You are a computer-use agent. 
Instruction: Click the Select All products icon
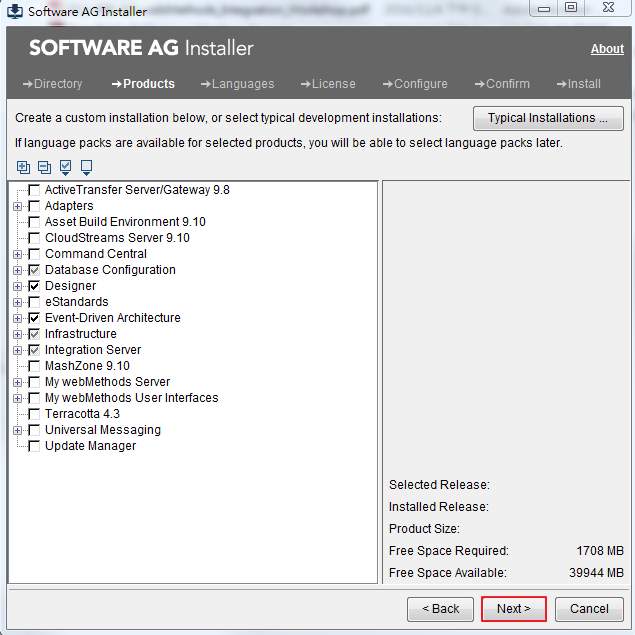point(65,167)
